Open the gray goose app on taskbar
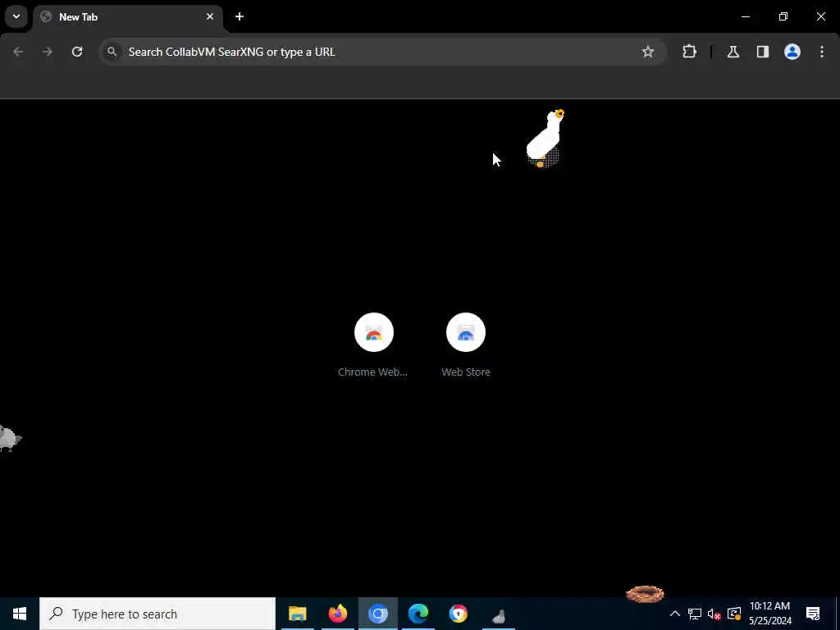This screenshot has height=630, width=840. pyautogui.click(x=499, y=616)
